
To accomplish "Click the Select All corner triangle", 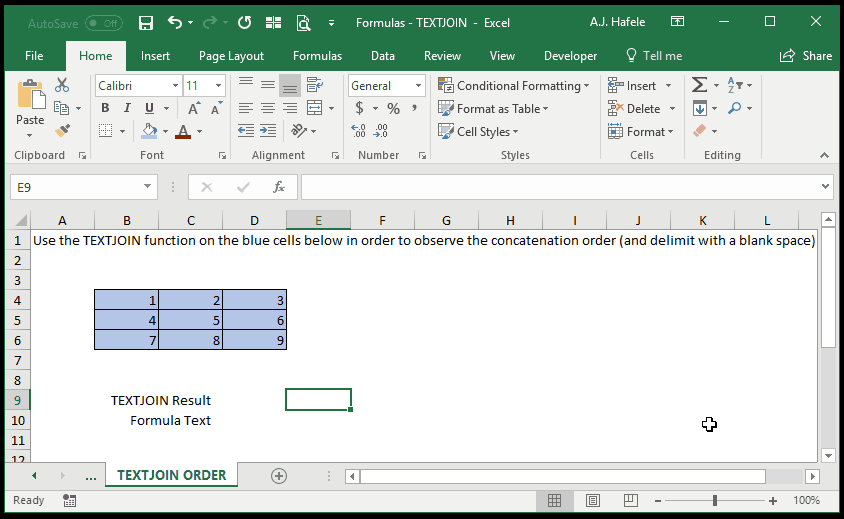I will [x=21, y=220].
